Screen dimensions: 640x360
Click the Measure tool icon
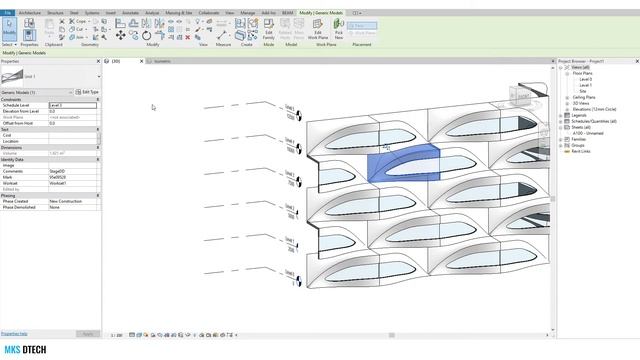(x=222, y=35)
